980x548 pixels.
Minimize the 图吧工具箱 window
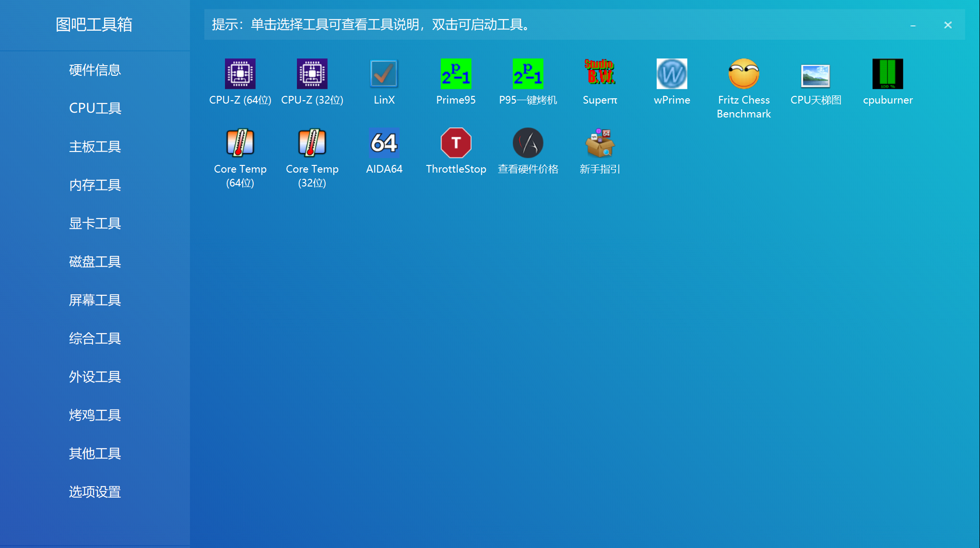click(913, 25)
